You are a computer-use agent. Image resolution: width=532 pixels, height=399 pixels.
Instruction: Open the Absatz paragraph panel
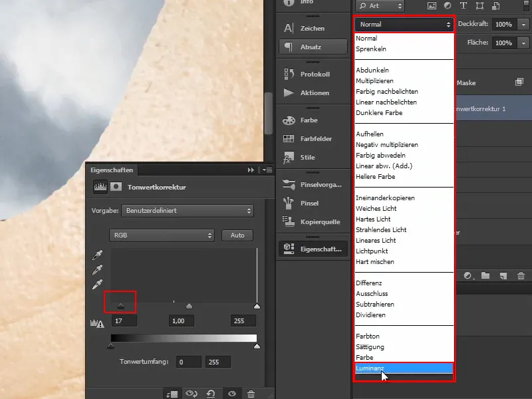coord(313,47)
